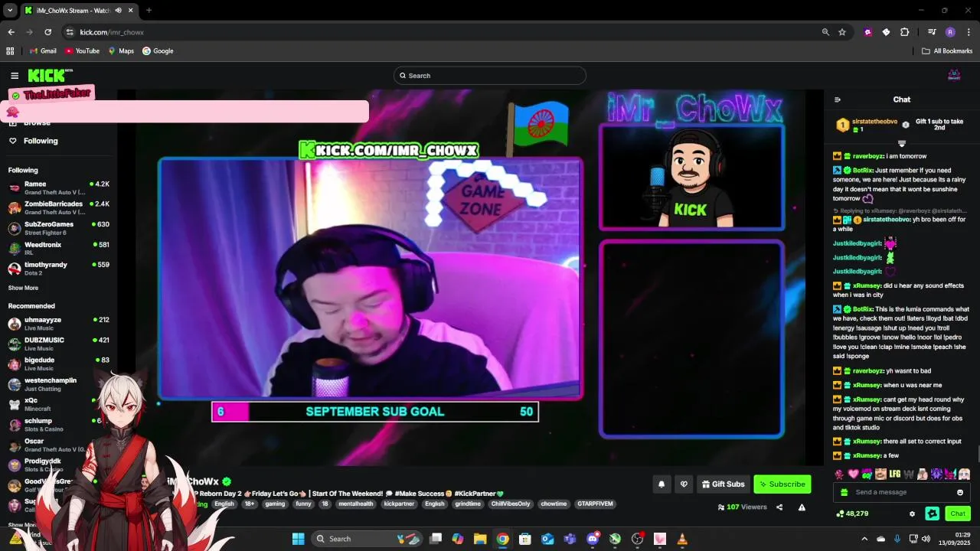Bookmark this page with star icon
Screen dimensions: 980x551
842,32
